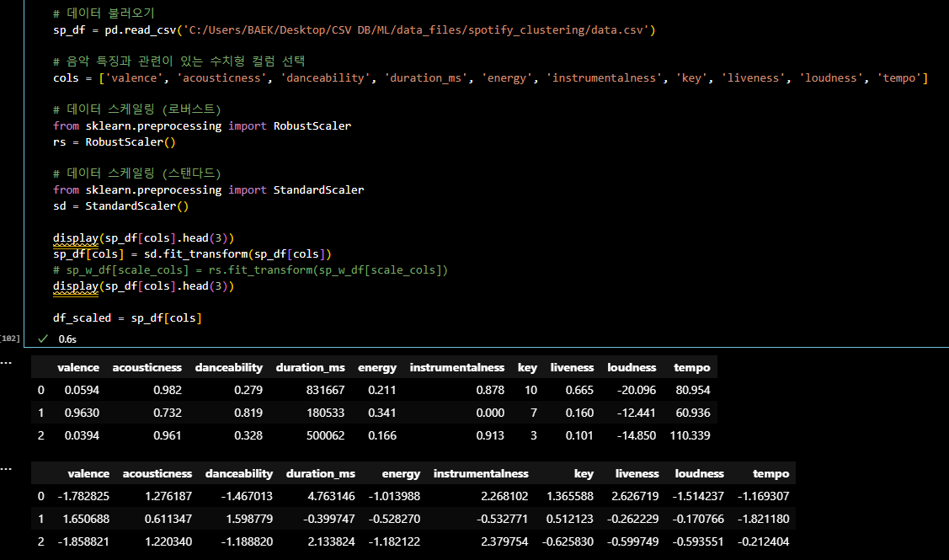Select the 831667 duration_ms cell
Image resolution: width=949 pixels, height=560 pixels.
tap(325, 391)
